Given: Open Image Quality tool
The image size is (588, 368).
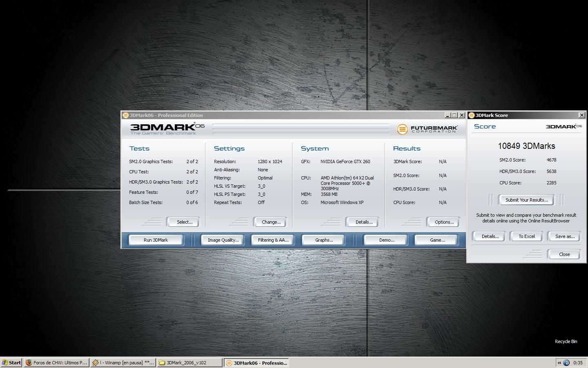Looking at the screenshot, I should click(223, 240).
